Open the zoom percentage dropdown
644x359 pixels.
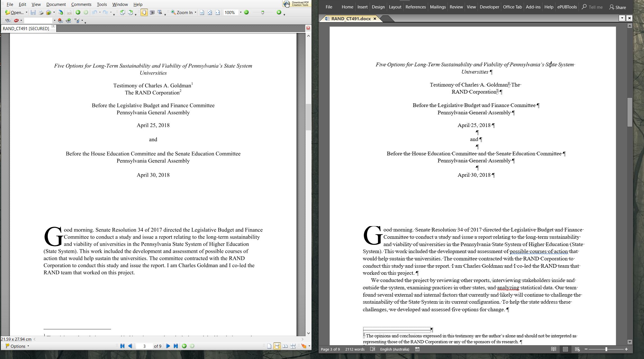[x=241, y=12]
